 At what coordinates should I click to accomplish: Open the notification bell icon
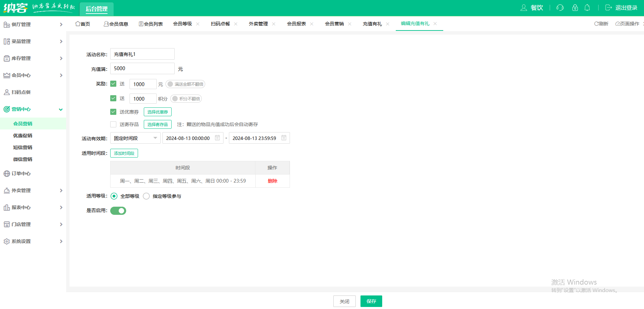click(587, 8)
